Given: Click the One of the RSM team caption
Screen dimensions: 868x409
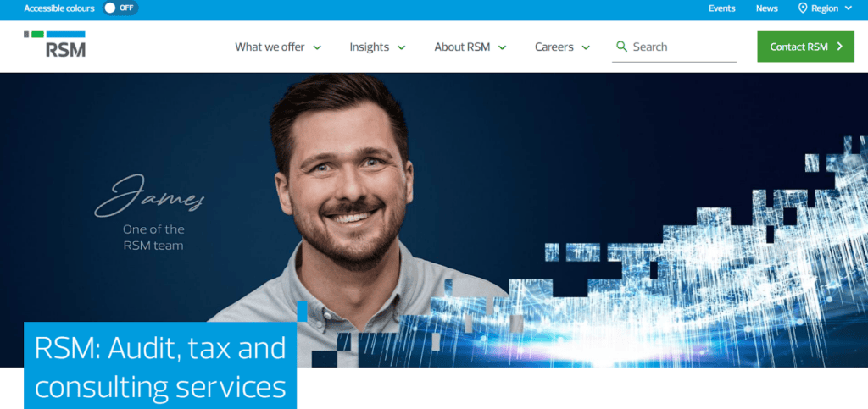Looking at the screenshot, I should pyautogui.click(x=153, y=237).
